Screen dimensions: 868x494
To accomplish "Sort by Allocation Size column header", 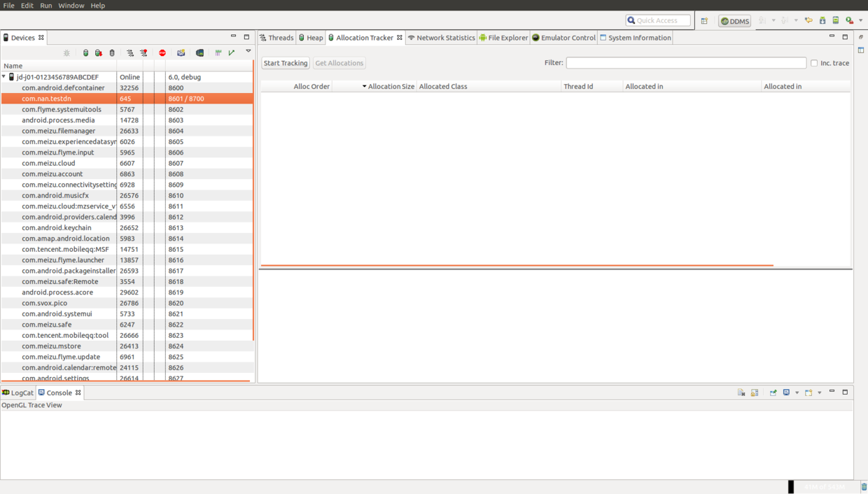I will coord(374,86).
